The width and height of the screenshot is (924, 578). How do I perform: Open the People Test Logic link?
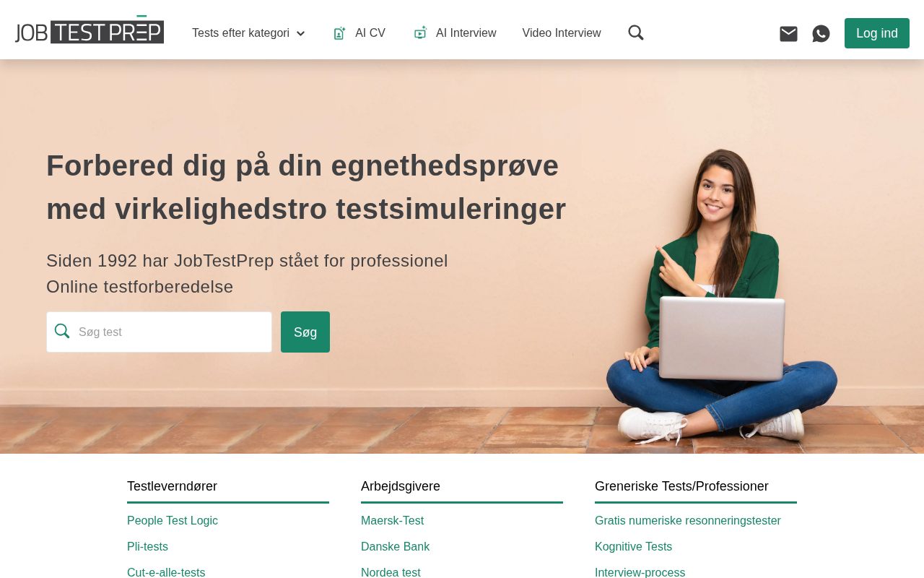tap(173, 520)
